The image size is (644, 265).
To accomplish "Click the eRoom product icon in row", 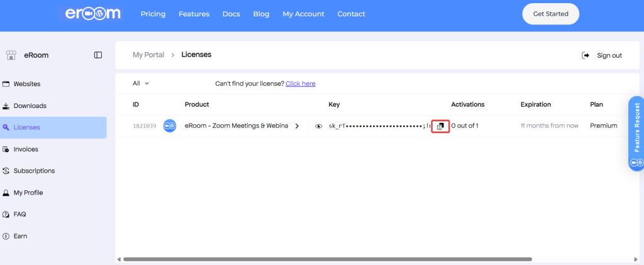I will [x=170, y=126].
